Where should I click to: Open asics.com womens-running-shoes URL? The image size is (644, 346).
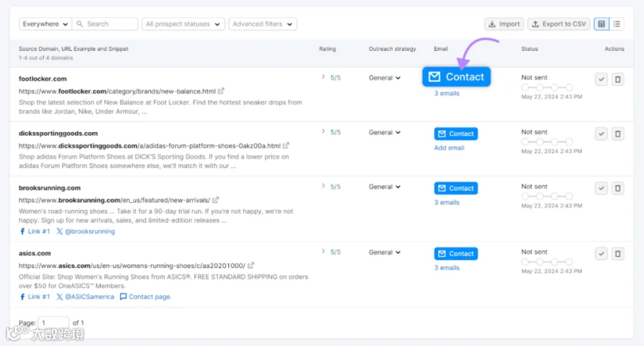(x=132, y=266)
